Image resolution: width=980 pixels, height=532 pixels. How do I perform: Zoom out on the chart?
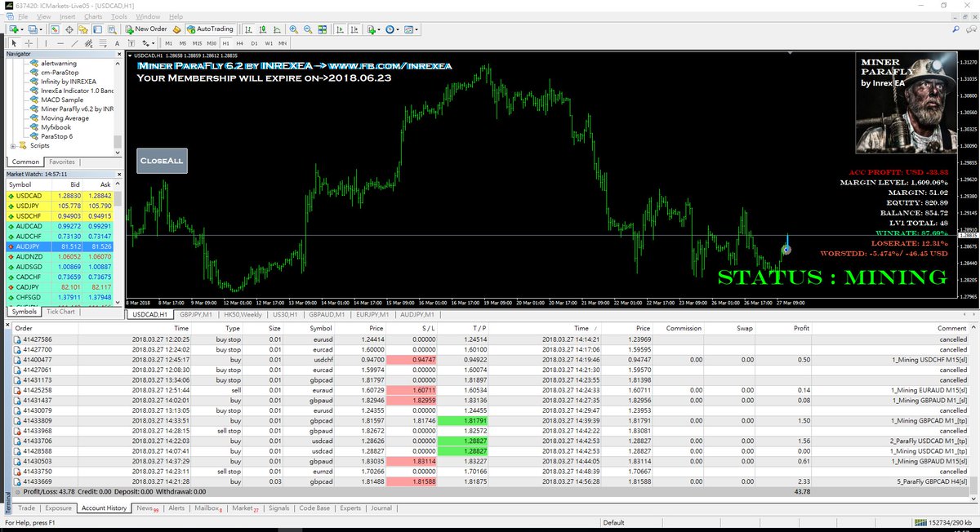(308, 29)
